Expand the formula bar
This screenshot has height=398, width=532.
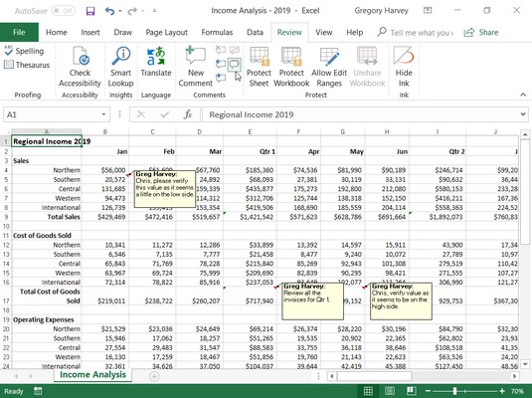pyautogui.click(x=523, y=114)
